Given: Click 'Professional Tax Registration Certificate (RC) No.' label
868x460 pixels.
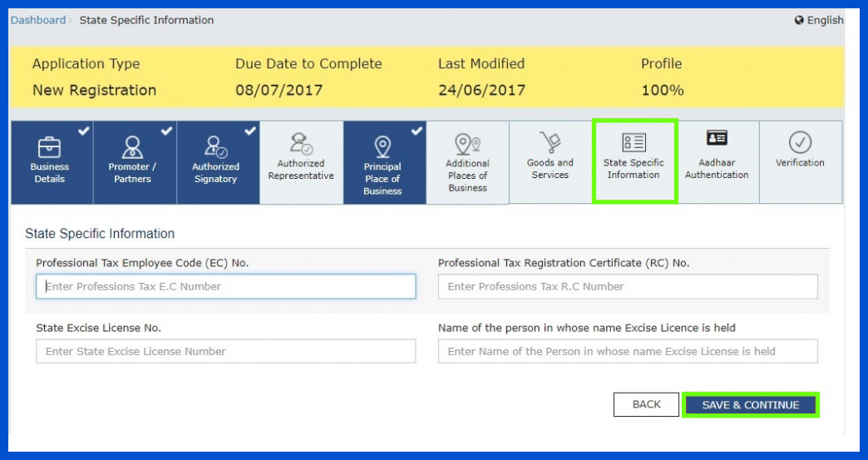Looking at the screenshot, I should click(x=564, y=264).
